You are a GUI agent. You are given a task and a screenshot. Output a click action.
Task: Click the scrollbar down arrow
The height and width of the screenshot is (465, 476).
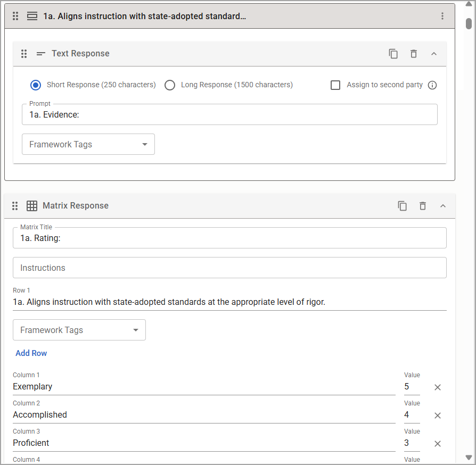coord(469,458)
